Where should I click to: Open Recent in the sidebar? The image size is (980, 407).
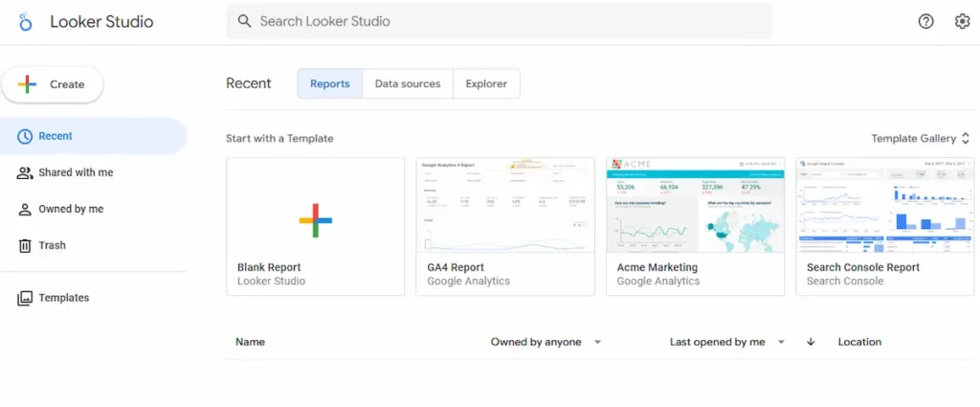(94, 136)
